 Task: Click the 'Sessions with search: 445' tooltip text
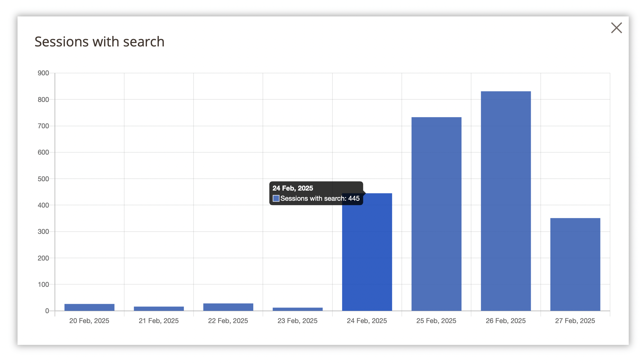coord(320,198)
